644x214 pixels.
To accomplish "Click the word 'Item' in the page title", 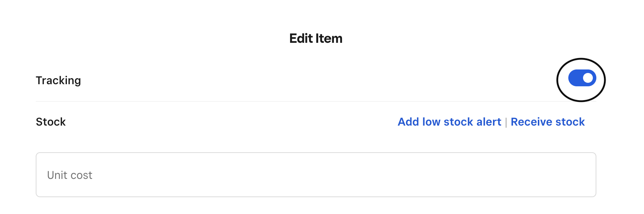I will coord(329,38).
